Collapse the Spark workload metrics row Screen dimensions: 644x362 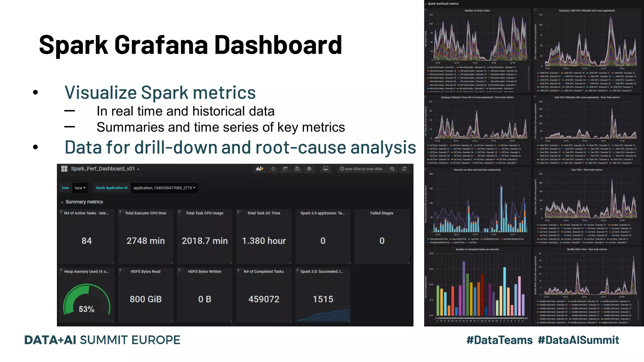(443, 4)
